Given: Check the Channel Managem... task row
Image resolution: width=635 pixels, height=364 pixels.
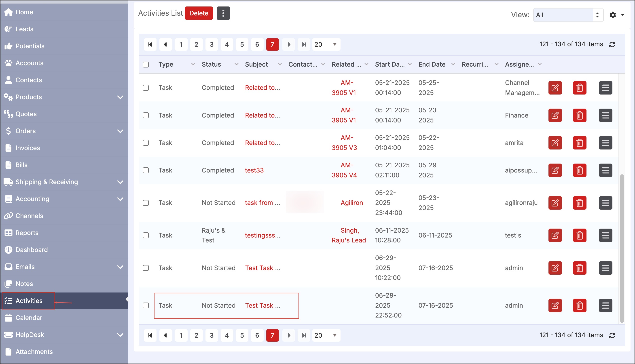Looking at the screenshot, I should (146, 88).
